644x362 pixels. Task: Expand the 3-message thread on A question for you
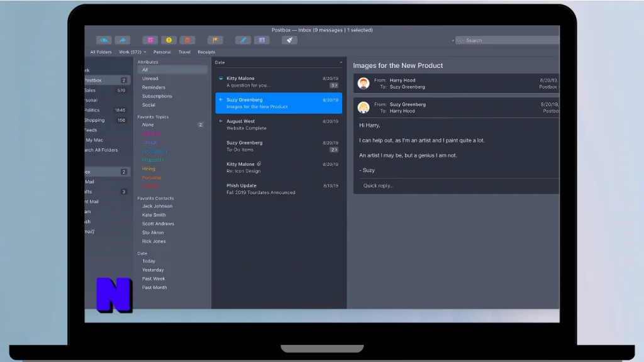[334, 85]
